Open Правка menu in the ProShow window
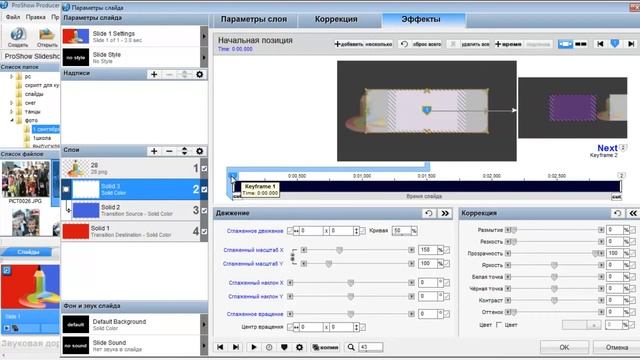 tap(36, 17)
